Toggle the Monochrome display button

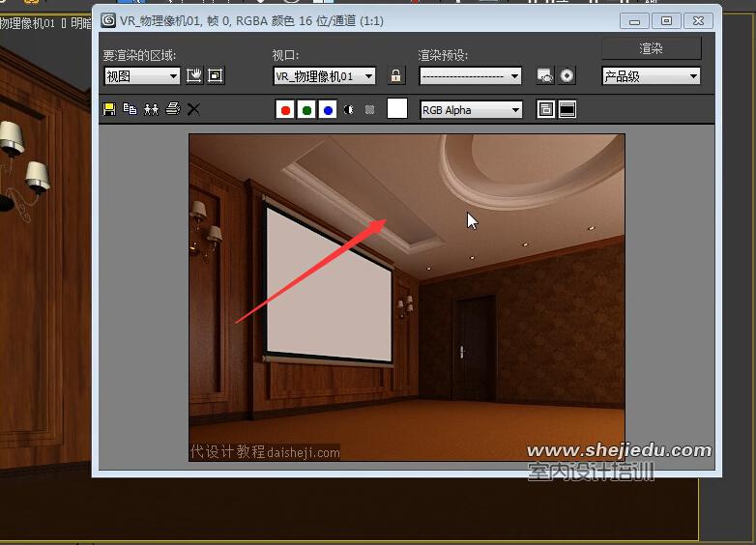click(370, 110)
